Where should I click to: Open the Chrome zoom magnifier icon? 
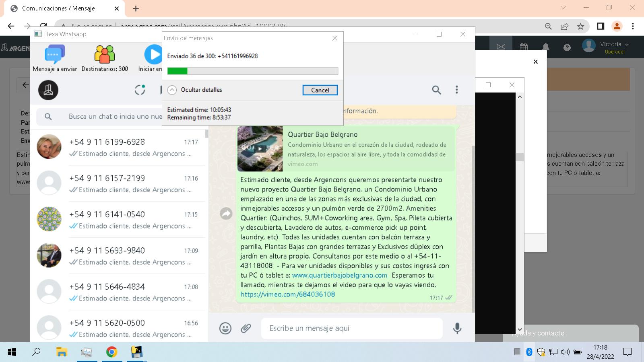(548, 26)
